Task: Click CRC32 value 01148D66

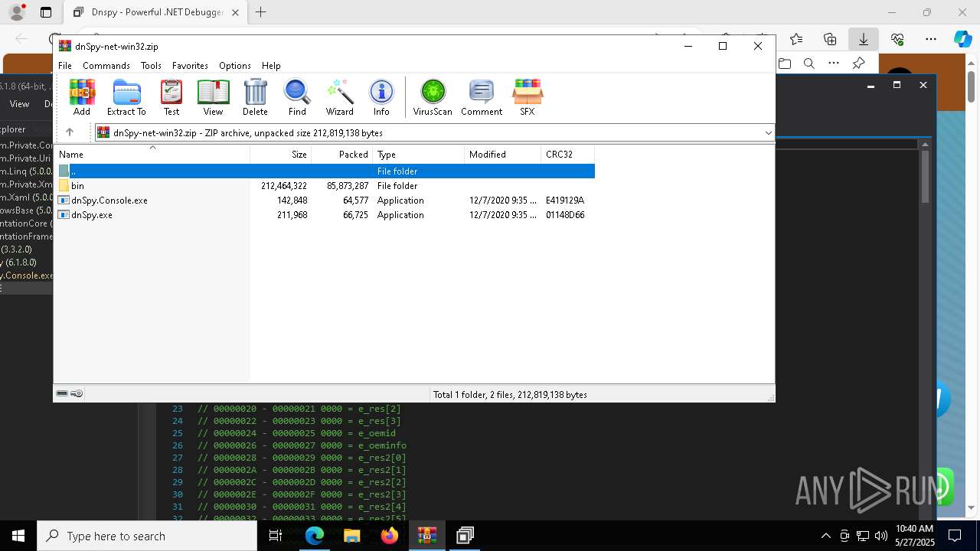Action: tap(565, 215)
